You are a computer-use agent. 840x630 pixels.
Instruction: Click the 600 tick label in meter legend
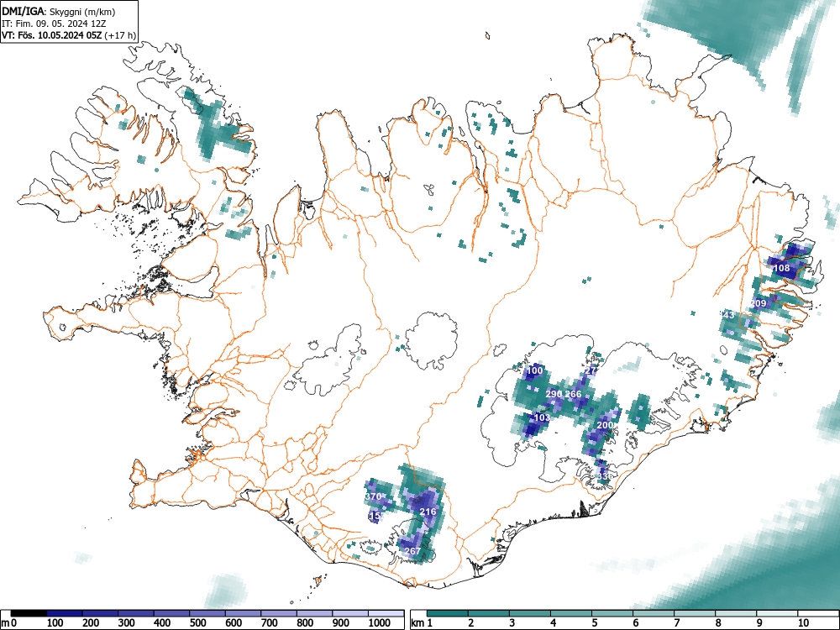click(234, 623)
